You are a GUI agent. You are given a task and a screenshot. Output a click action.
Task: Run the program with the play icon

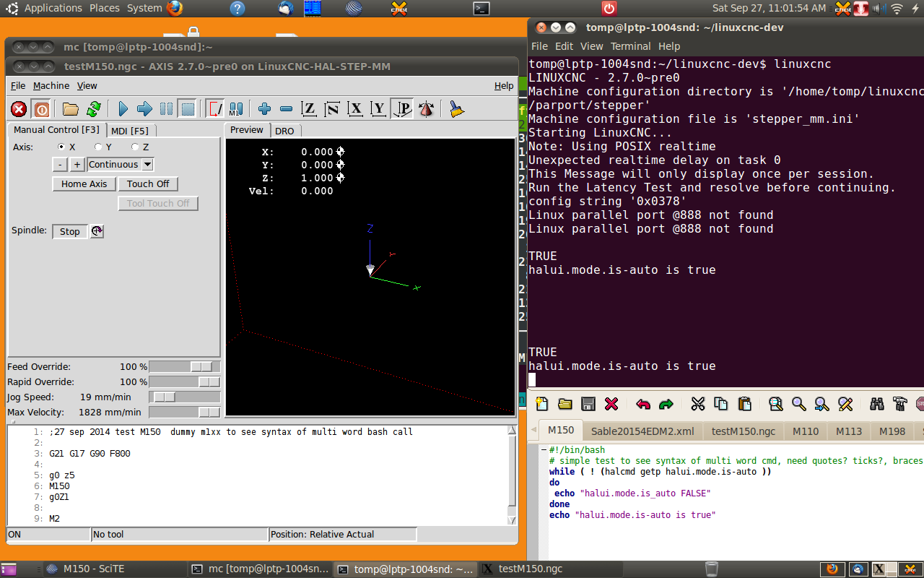click(123, 109)
